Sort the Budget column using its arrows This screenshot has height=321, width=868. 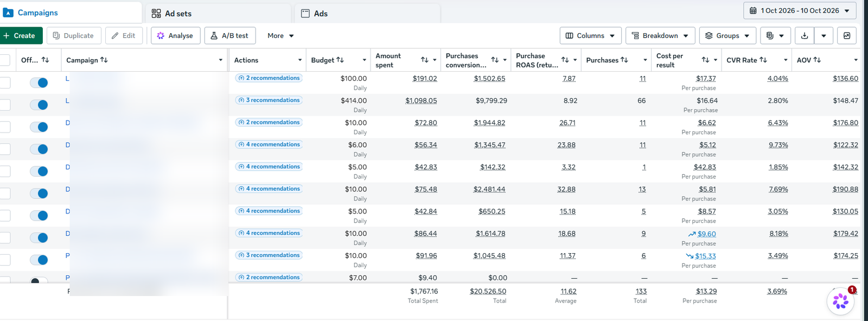point(340,60)
